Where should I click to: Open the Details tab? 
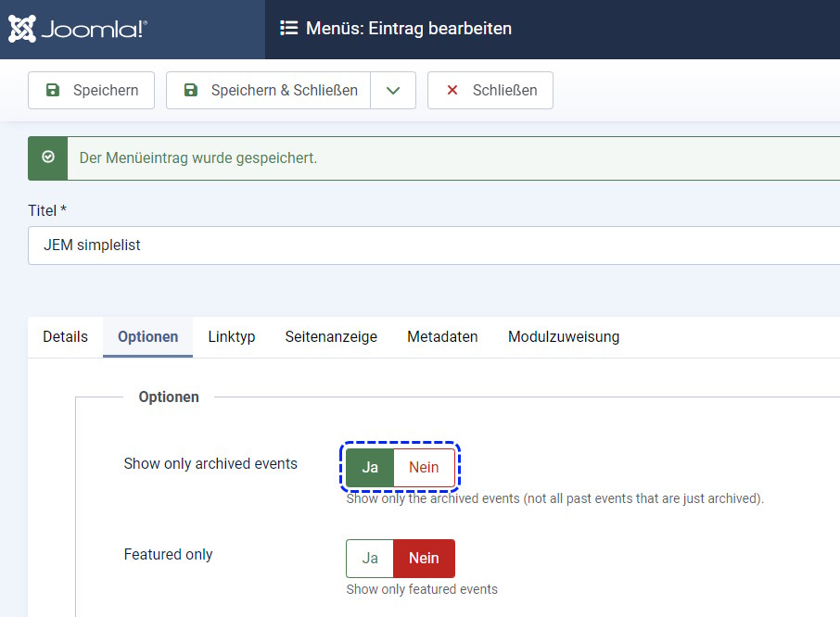(65, 337)
